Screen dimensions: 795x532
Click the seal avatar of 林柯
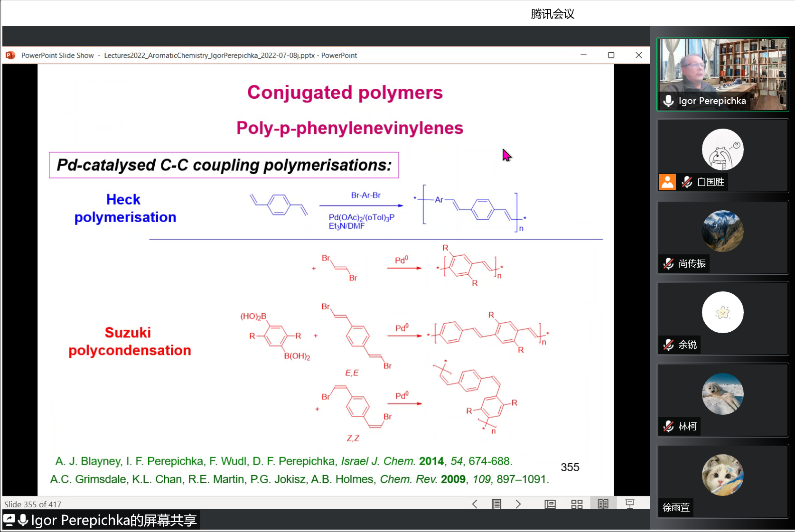(722, 394)
